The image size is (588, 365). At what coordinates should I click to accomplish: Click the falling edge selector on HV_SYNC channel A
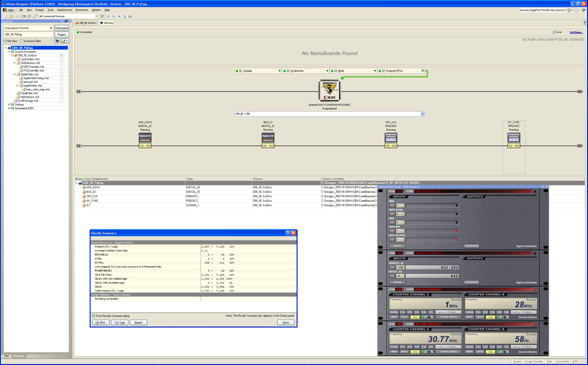click(x=431, y=352)
